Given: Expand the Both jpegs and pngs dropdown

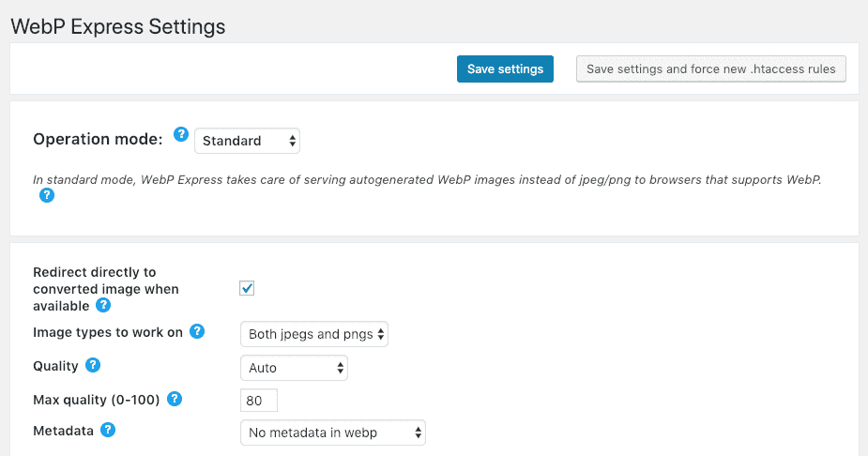Looking at the screenshot, I should (x=314, y=334).
